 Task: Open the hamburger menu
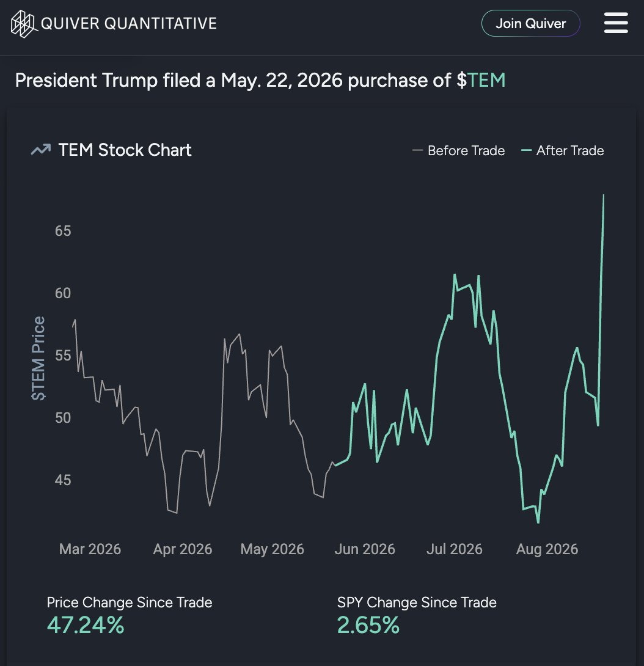[616, 23]
